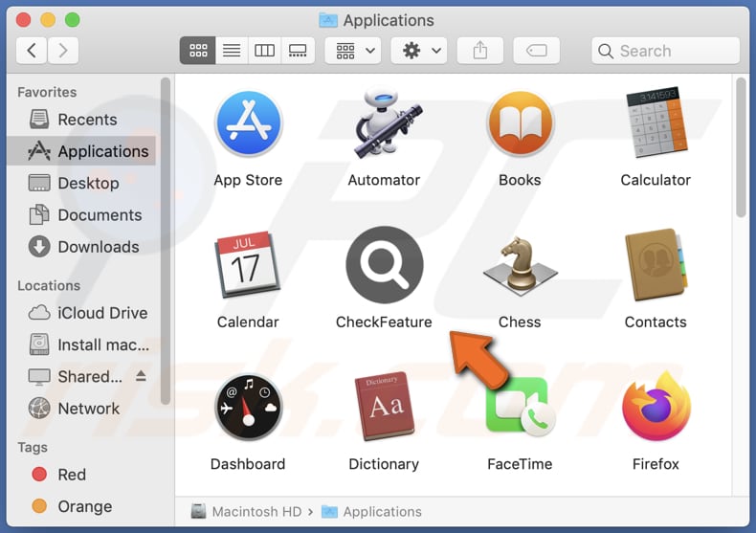Click the Applications folder icon in title bar

[328, 20]
